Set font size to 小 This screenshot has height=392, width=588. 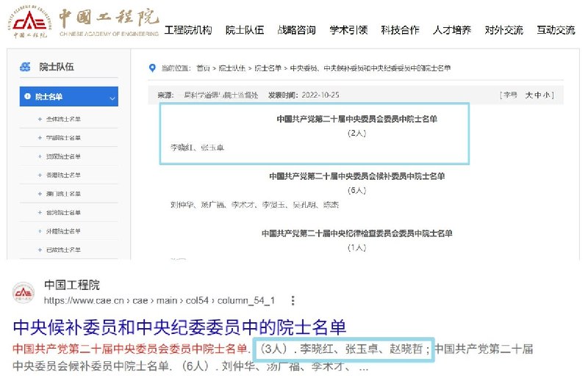(x=546, y=95)
